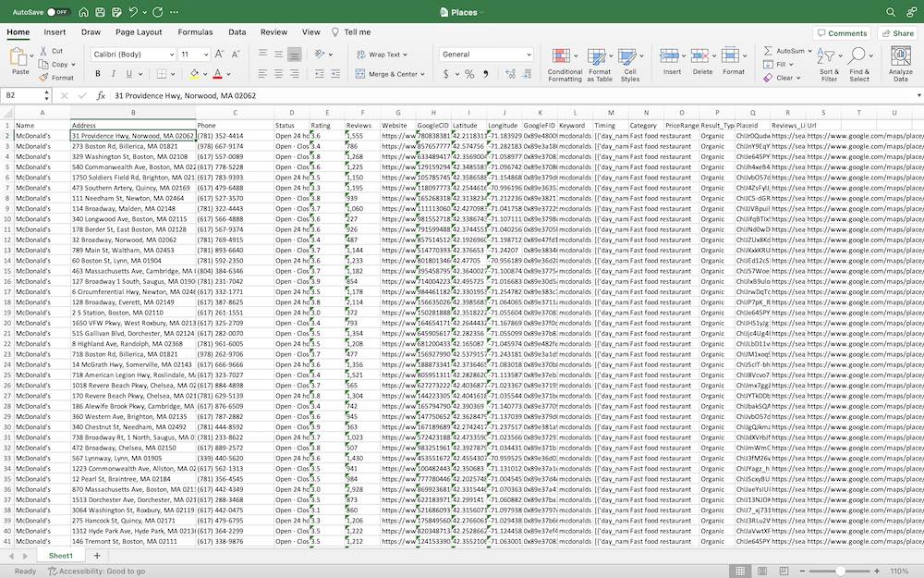Open the Review ribbon tab
The image size is (924, 578).
coord(274,31)
